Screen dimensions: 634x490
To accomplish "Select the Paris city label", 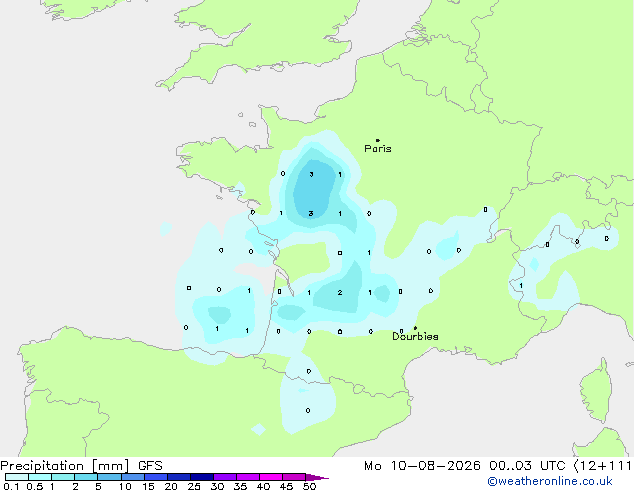I will (378, 148).
